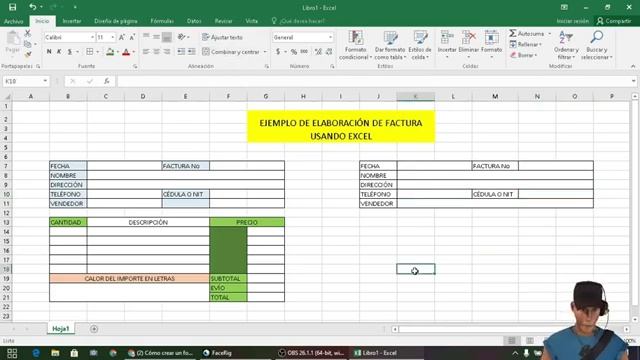Open Dar formato como tabla gallery
640x360 pixels.
click(390, 45)
